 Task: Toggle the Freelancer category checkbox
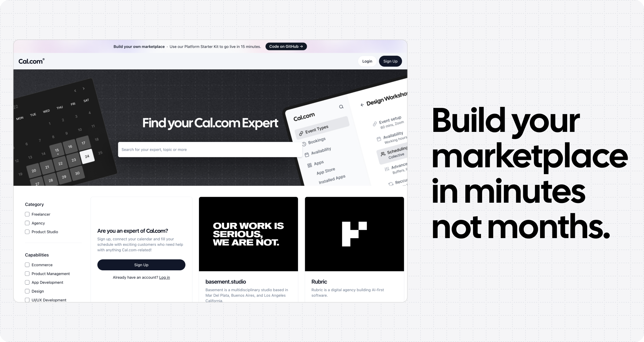pyautogui.click(x=27, y=214)
